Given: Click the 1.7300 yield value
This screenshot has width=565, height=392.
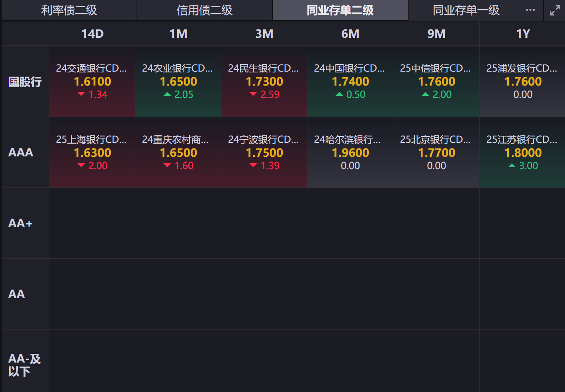Looking at the screenshot, I should pyautogui.click(x=264, y=82).
